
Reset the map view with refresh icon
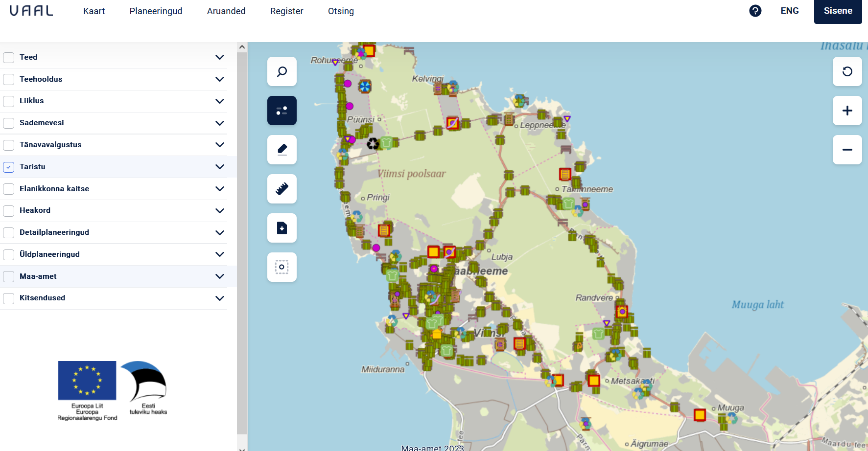click(x=847, y=71)
